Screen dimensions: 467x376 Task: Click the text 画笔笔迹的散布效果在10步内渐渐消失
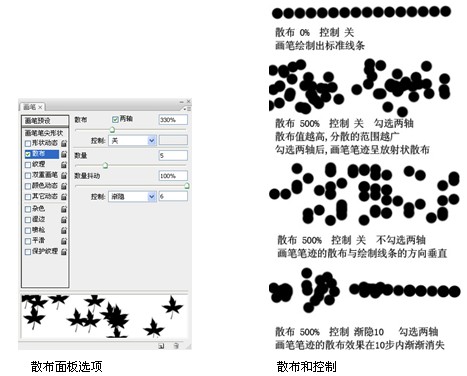click(360, 344)
